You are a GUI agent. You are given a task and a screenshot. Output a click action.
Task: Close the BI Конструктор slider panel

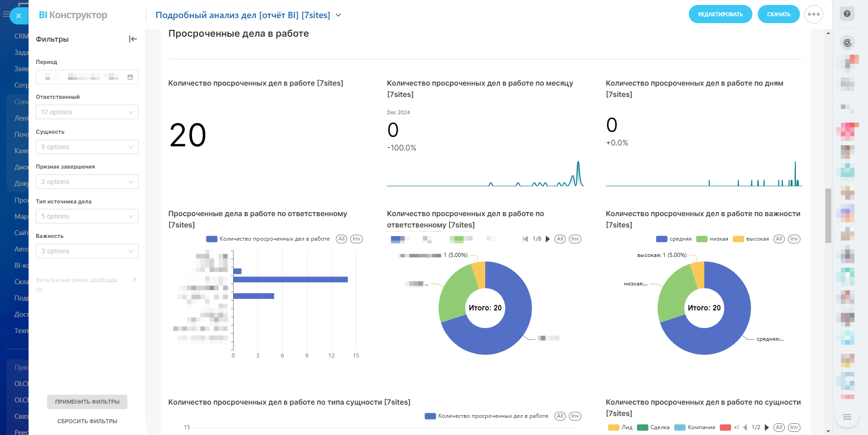pyautogui.click(x=18, y=16)
